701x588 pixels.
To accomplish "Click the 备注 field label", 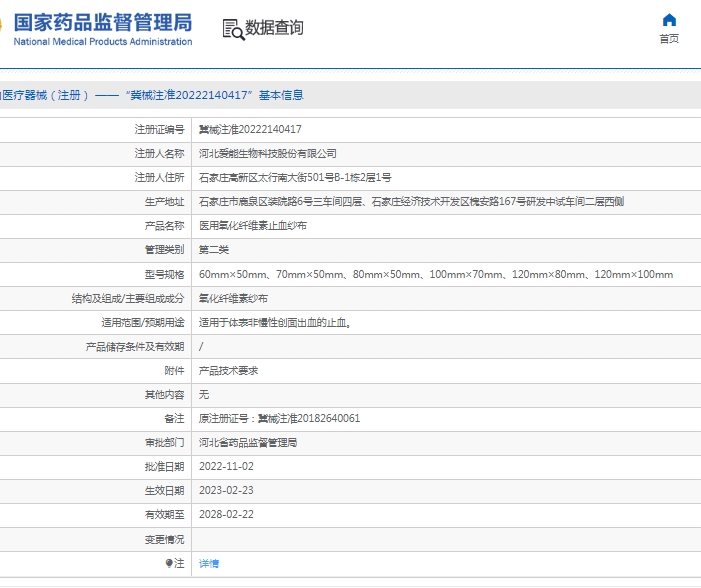I will point(174,419).
